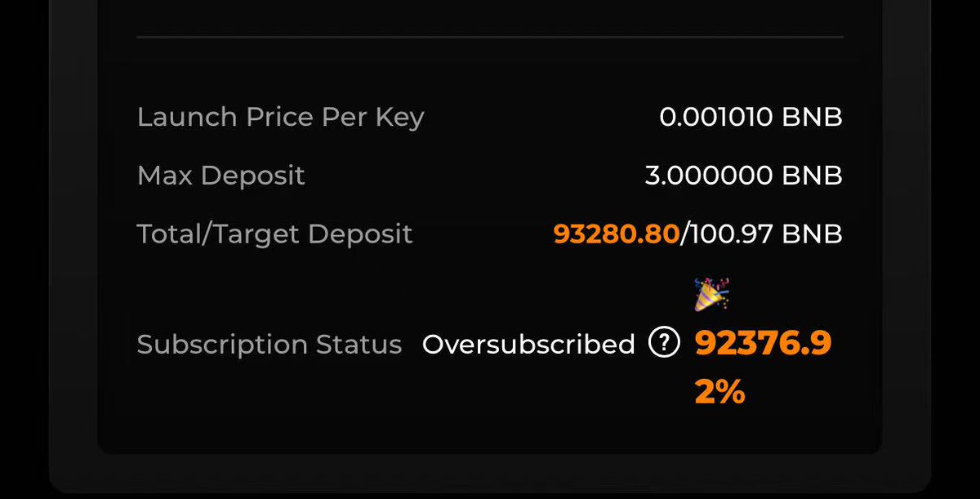Click the orange 92376.9 percentage first line
This screenshot has width=980, height=499.
[763, 344]
